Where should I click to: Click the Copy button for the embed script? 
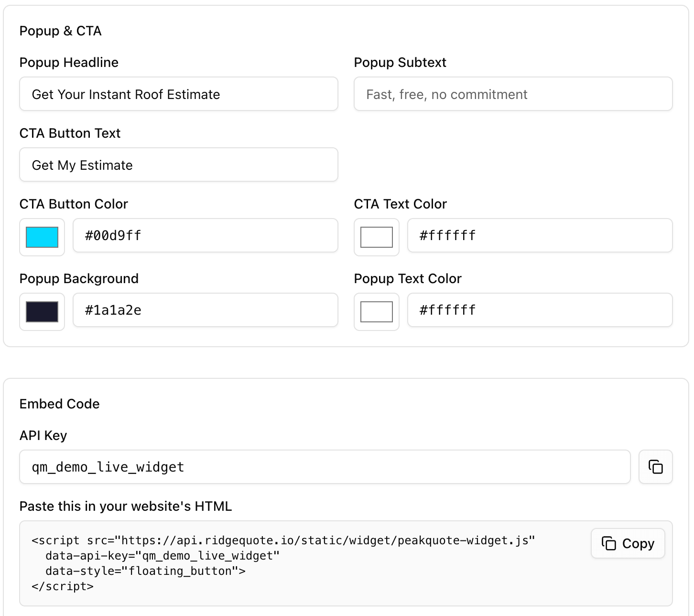click(628, 543)
